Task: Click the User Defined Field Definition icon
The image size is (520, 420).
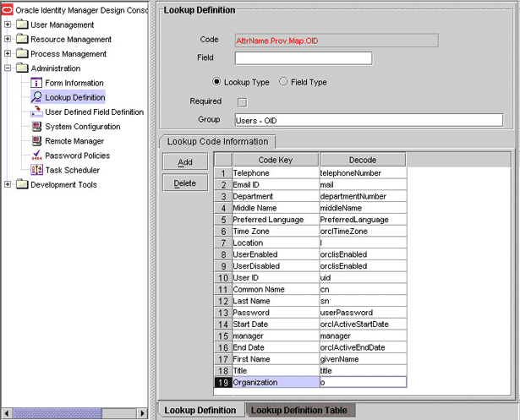Action: click(36, 112)
